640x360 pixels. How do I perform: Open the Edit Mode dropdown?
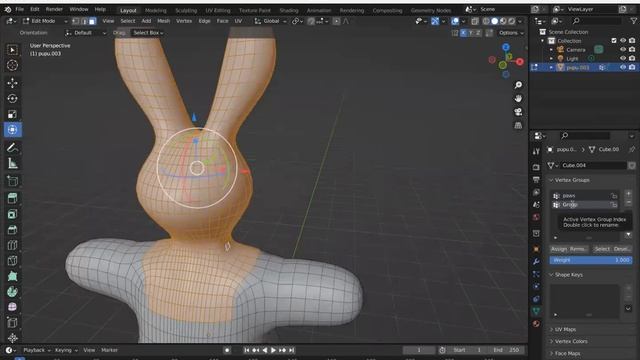(45, 21)
